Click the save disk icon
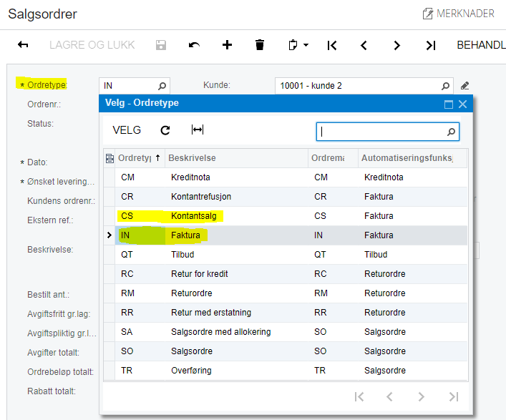The image size is (506, 420). tap(161, 45)
